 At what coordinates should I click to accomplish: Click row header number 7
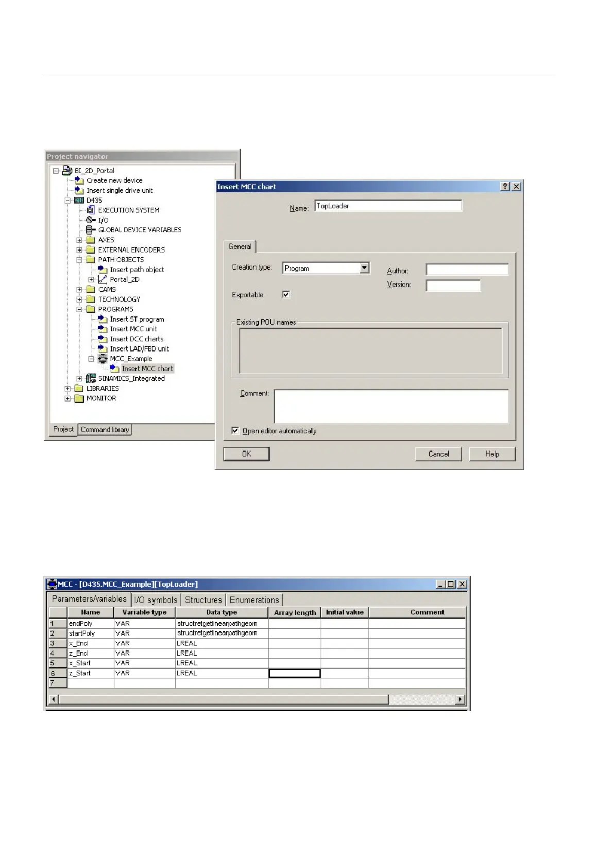click(58, 683)
